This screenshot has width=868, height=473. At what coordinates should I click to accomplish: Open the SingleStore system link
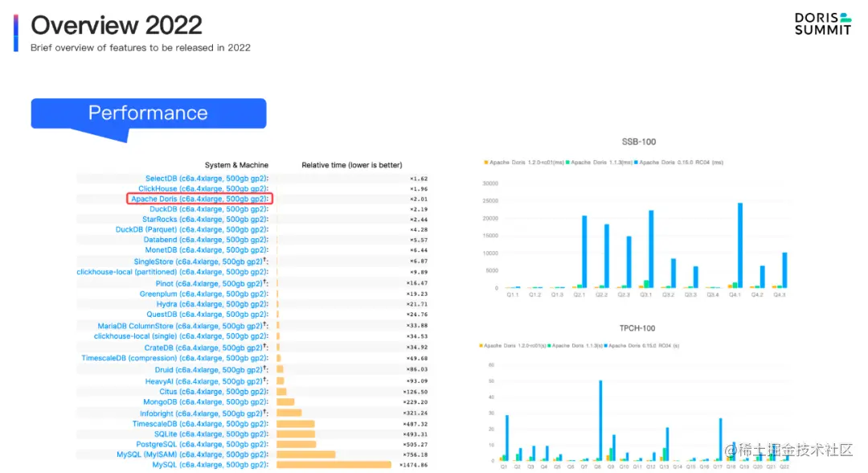pyautogui.click(x=201, y=261)
